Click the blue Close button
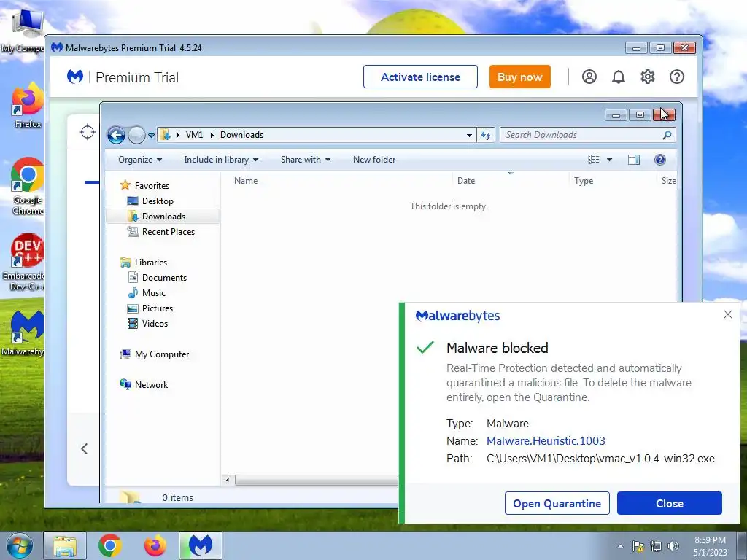The height and width of the screenshot is (560, 747). [670, 503]
